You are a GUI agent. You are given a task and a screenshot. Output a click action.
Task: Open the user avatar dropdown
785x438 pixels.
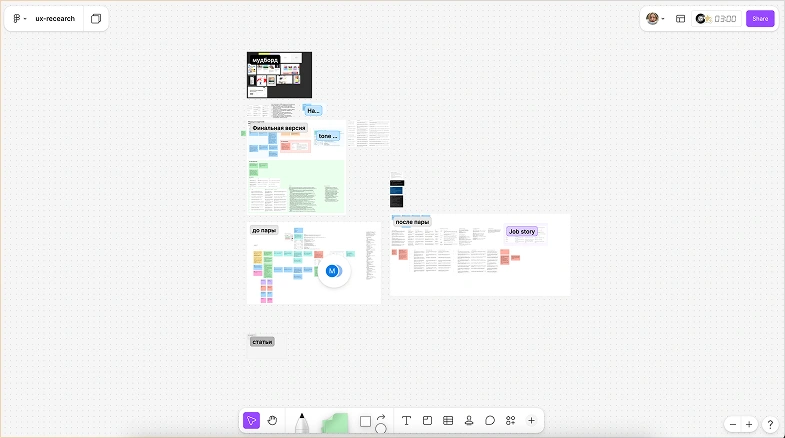pos(655,19)
